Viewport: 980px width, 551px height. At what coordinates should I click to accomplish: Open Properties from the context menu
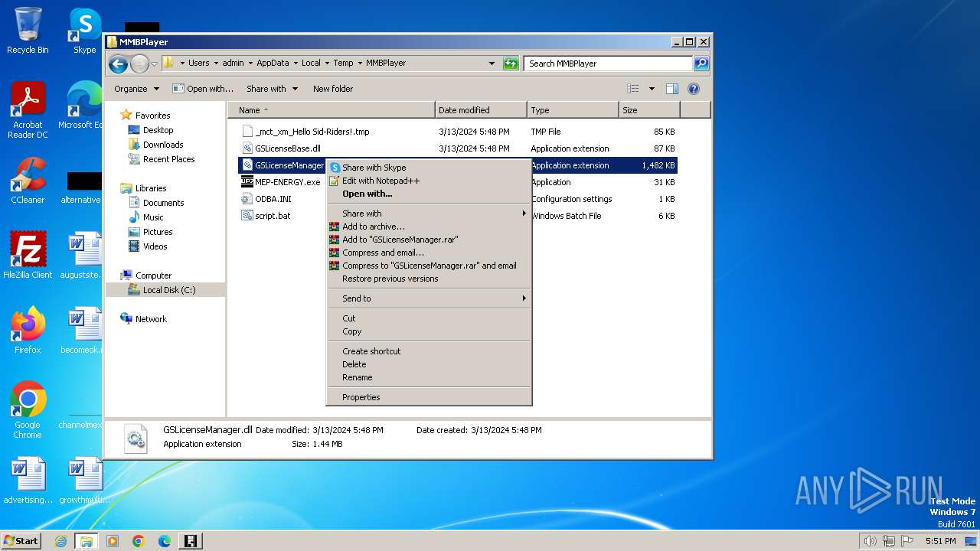tap(428, 397)
